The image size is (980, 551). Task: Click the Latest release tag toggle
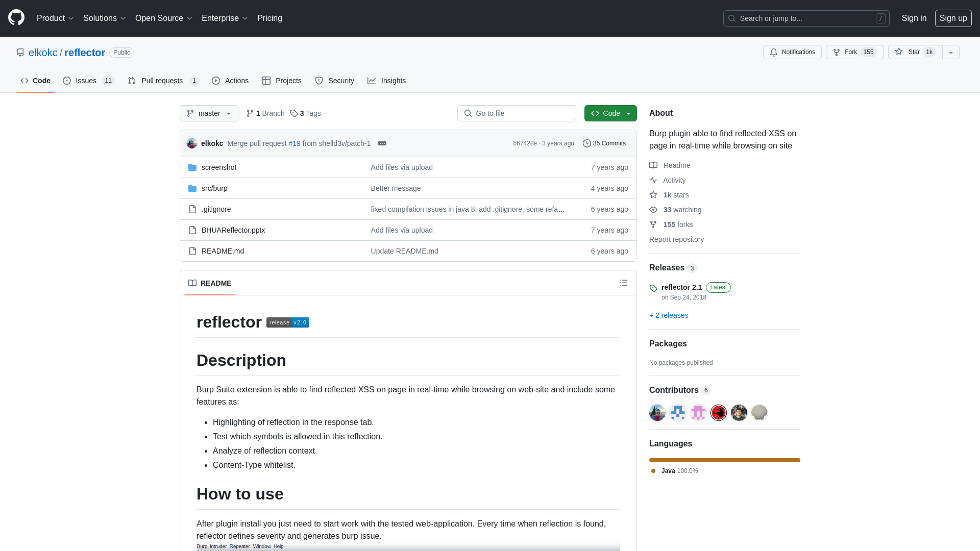coord(718,287)
